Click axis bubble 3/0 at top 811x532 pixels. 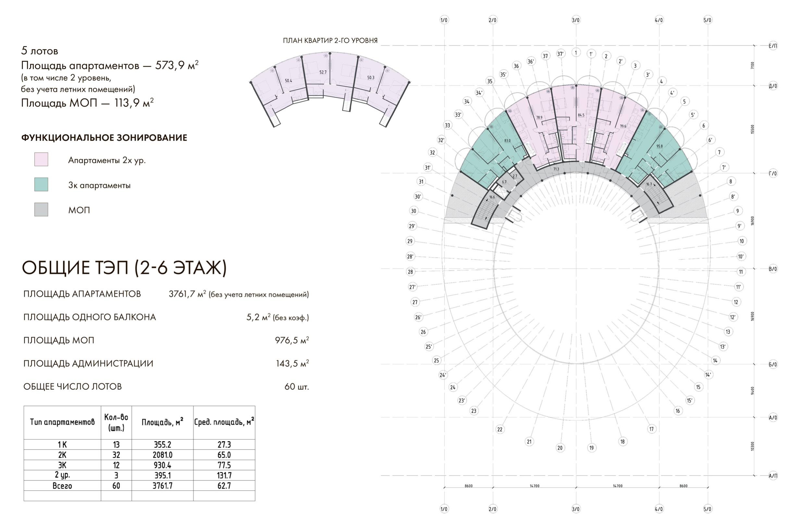point(575,20)
